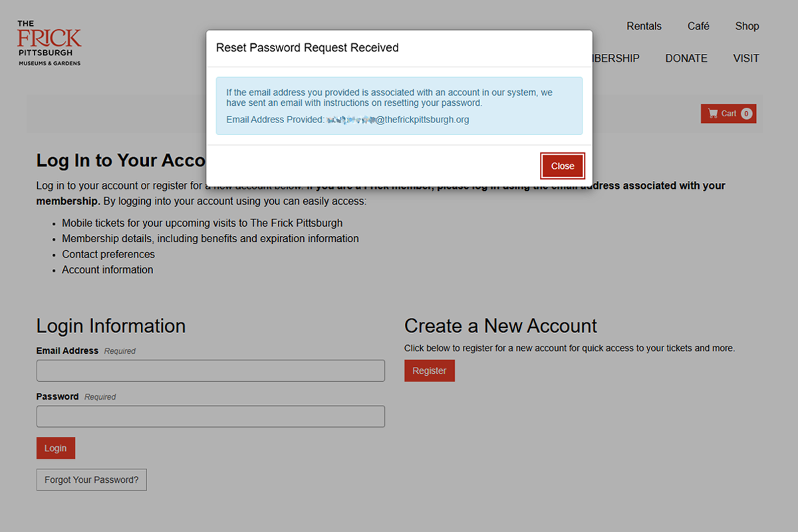Click the cart item count badge

[746, 114]
